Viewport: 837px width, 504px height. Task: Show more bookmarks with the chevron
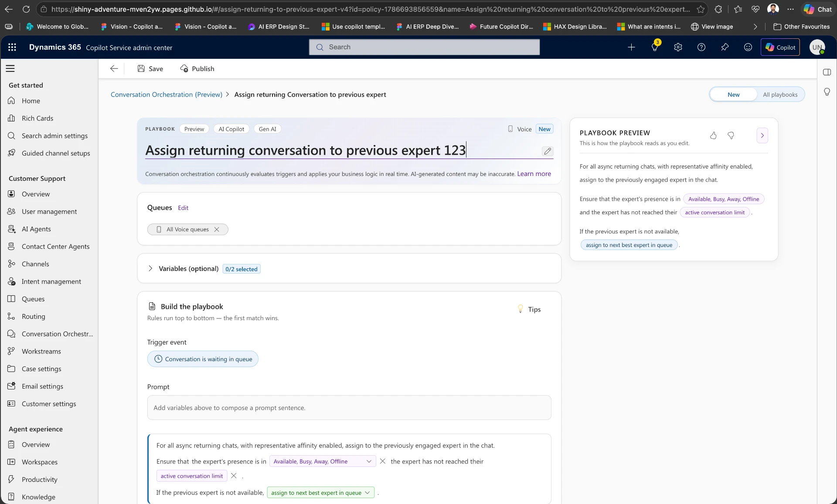click(755, 27)
